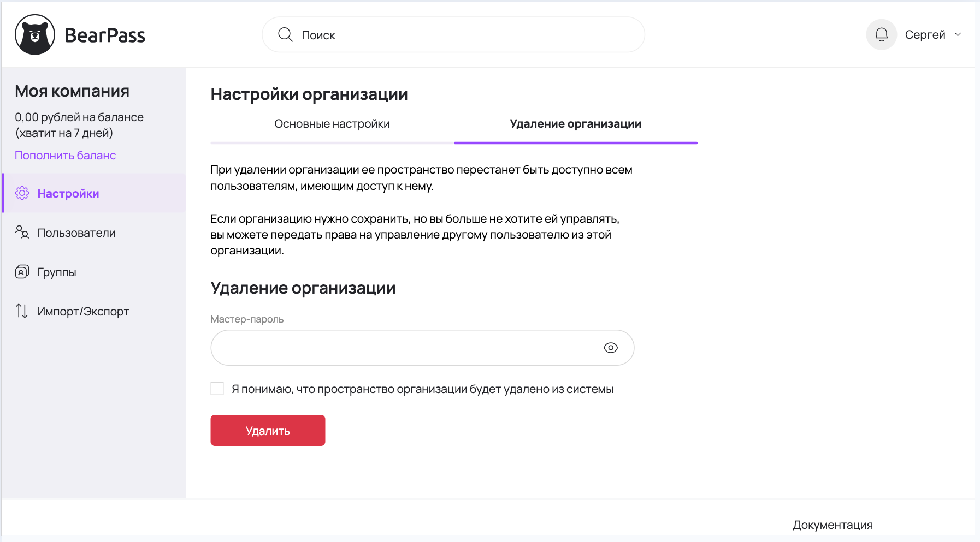Click the Группы icon in the sidebar

(22, 272)
